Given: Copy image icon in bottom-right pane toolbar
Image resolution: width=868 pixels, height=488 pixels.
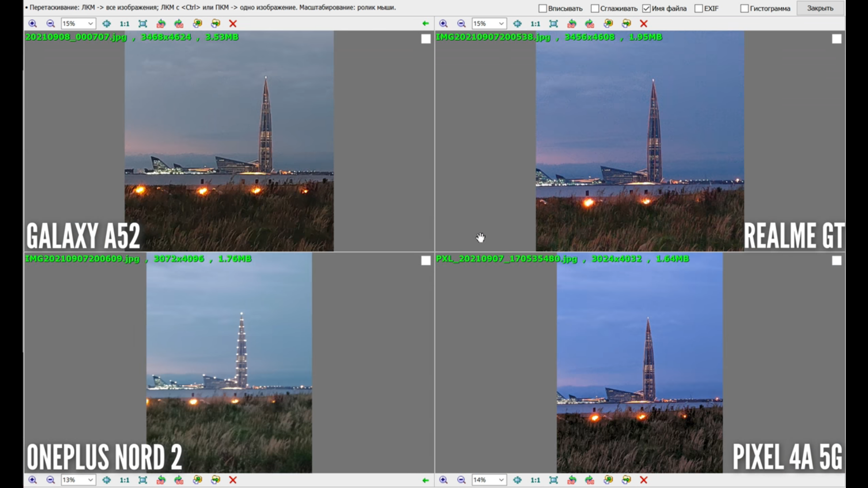Looking at the screenshot, I should click(608, 480).
